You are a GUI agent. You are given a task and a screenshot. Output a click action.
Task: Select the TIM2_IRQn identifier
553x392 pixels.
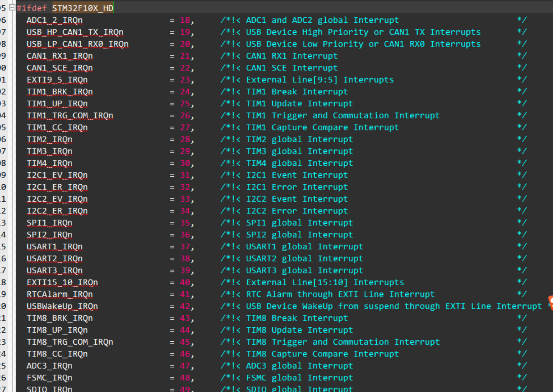click(x=50, y=139)
